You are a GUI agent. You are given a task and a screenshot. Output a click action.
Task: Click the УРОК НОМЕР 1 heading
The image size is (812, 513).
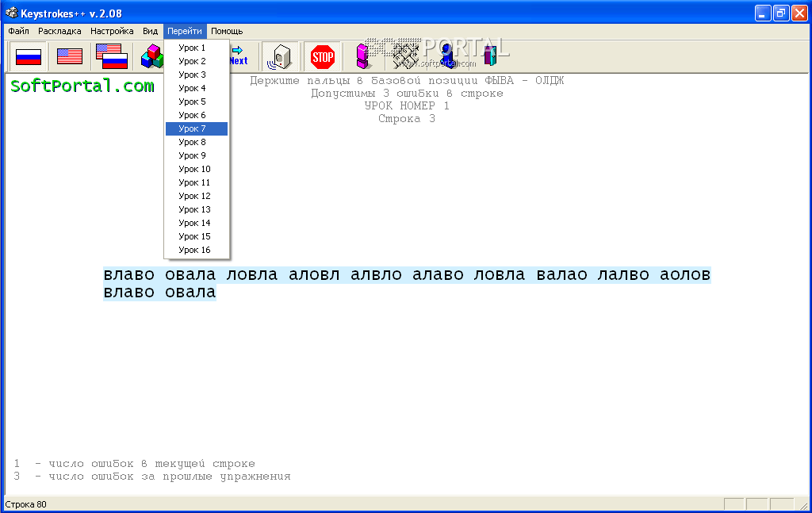coord(407,105)
